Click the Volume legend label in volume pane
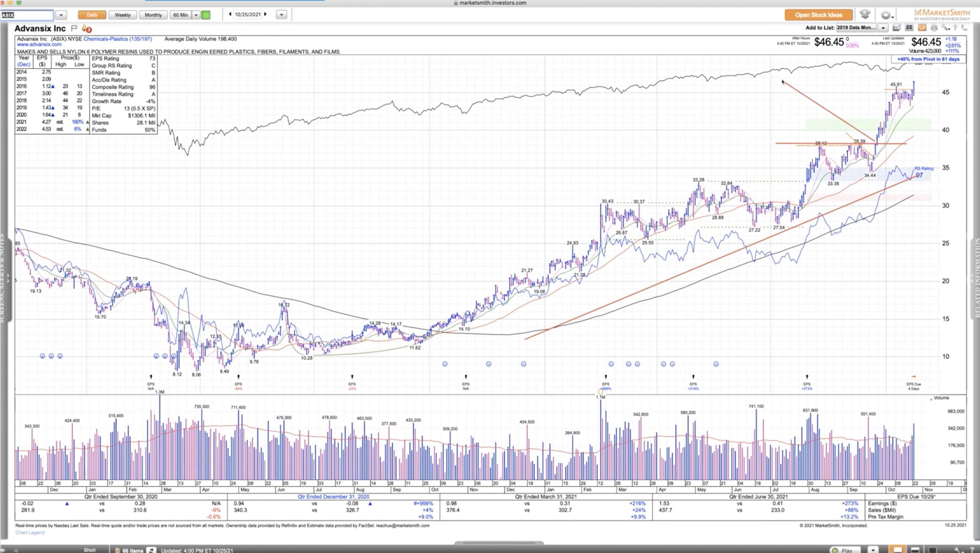The height and width of the screenshot is (553, 980). pos(941,397)
